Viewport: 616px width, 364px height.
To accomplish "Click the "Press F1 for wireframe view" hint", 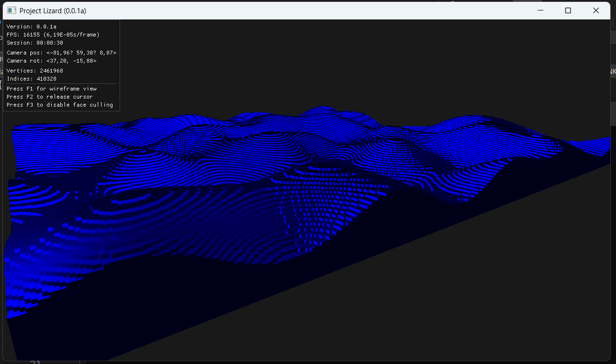I will (51, 89).
